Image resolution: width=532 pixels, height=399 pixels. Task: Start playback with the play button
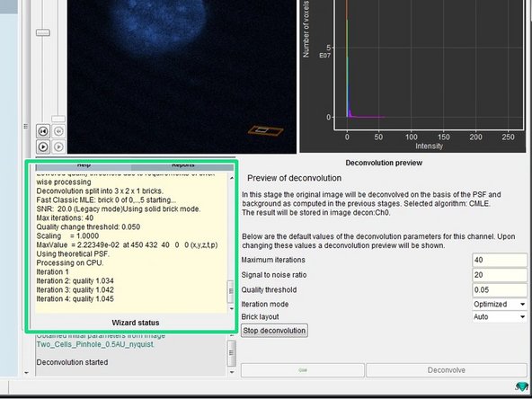43,146
